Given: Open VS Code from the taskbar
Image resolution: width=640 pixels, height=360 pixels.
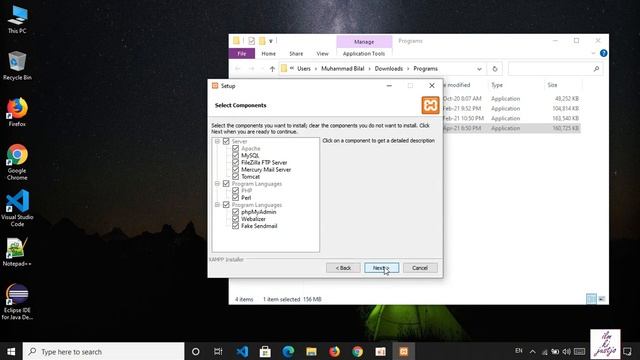Looking at the screenshot, I should click(x=242, y=351).
